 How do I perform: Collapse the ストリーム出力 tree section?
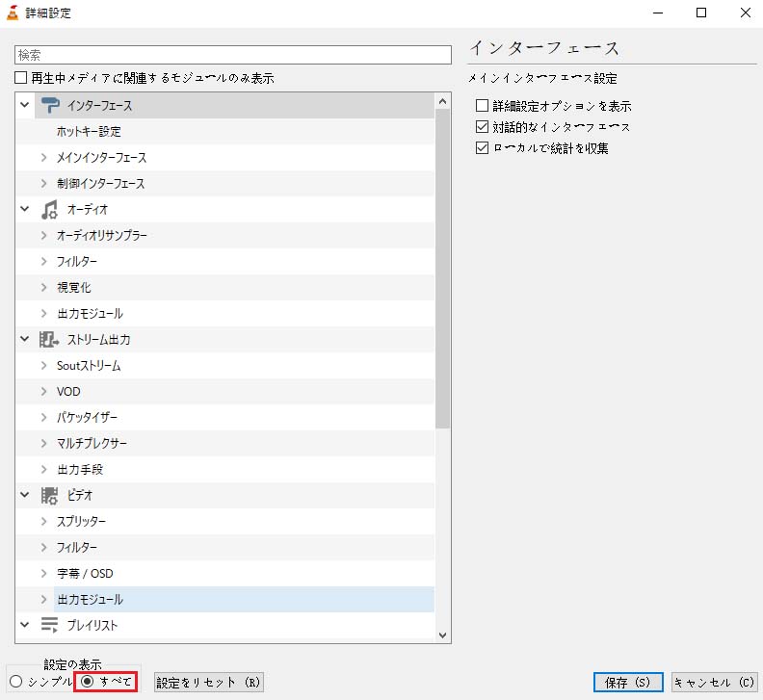click(25, 339)
